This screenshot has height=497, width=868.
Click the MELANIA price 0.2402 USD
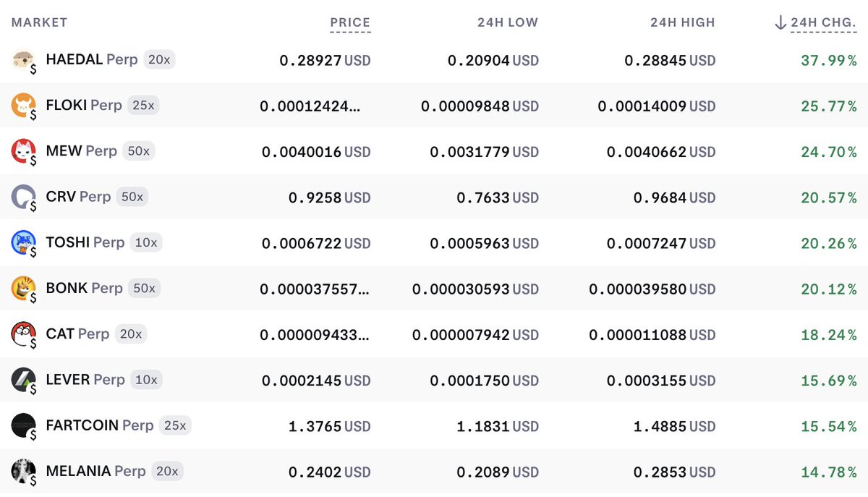[x=329, y=472]
